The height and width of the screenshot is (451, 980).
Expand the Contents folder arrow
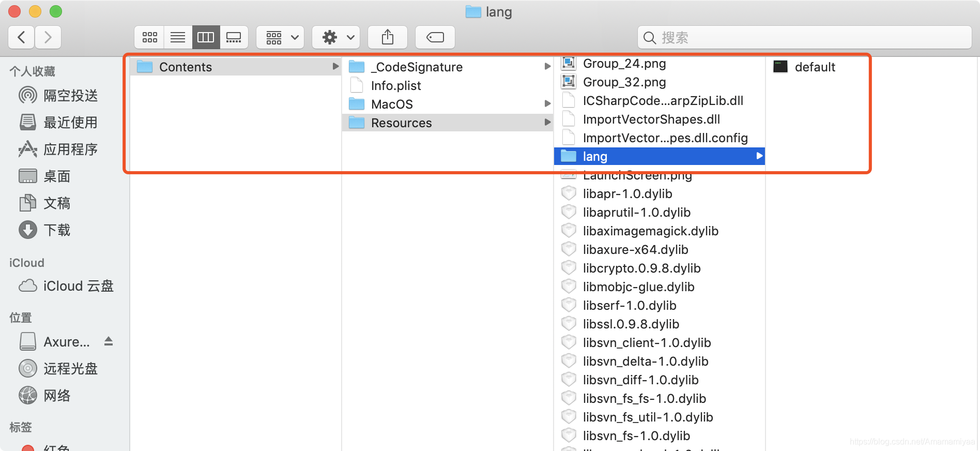pyautogui.click(x=335, y=67)
